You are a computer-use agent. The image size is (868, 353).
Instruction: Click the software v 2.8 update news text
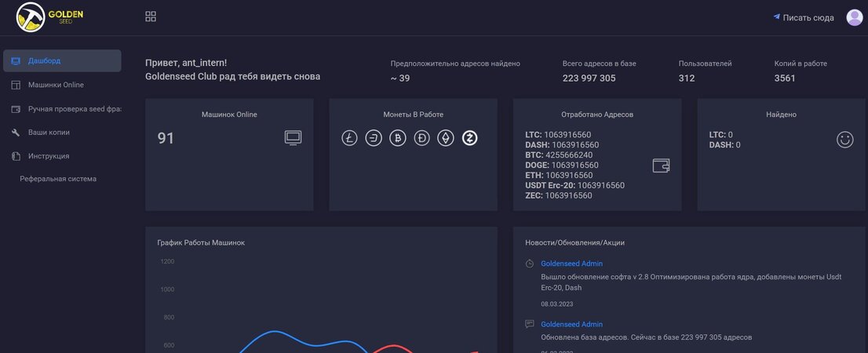click(691, 282)
